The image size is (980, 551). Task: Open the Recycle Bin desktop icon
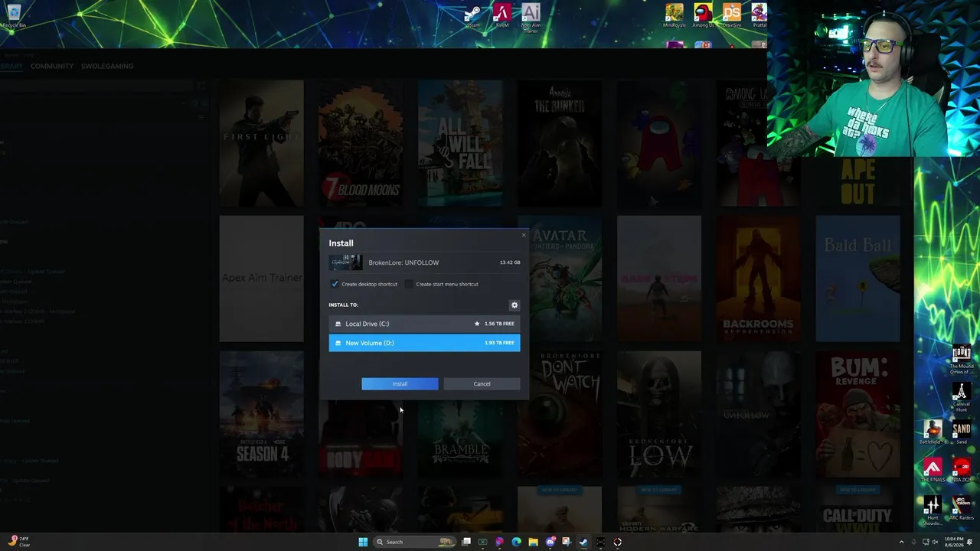click(x=14, y=16)
